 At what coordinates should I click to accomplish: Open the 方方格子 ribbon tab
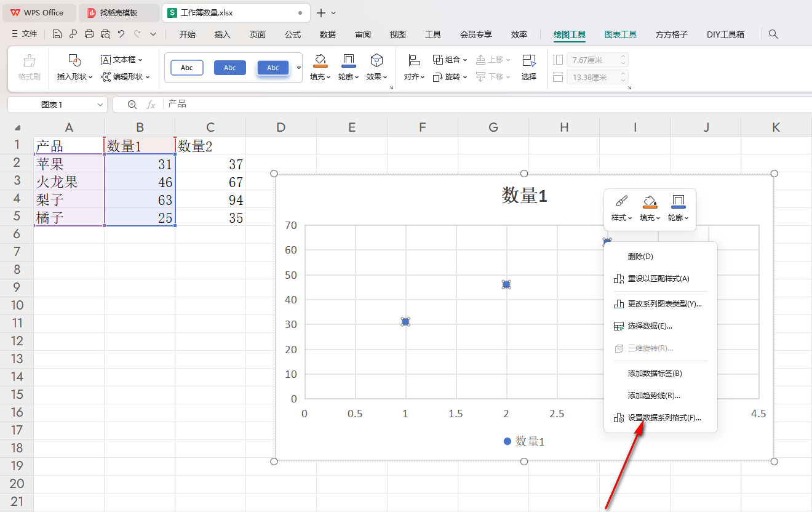672,34
